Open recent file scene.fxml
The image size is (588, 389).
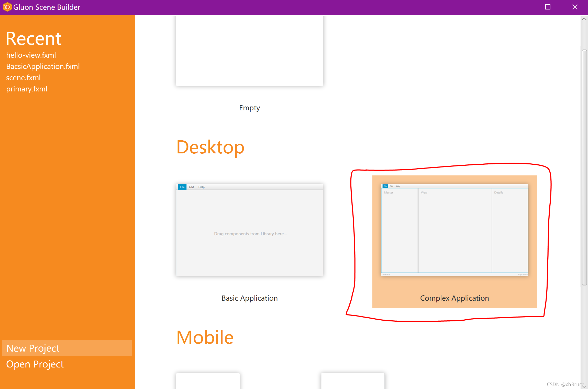(x=23, y=78)
